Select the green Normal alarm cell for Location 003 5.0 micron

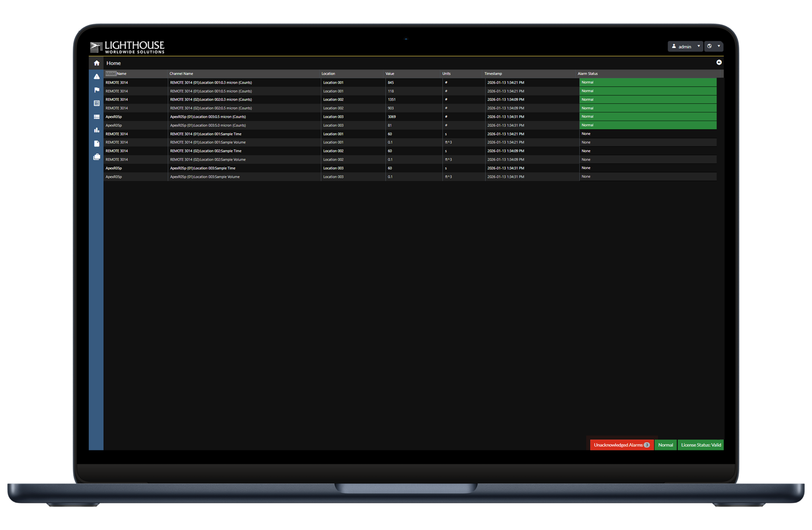(x=648, y=125)
